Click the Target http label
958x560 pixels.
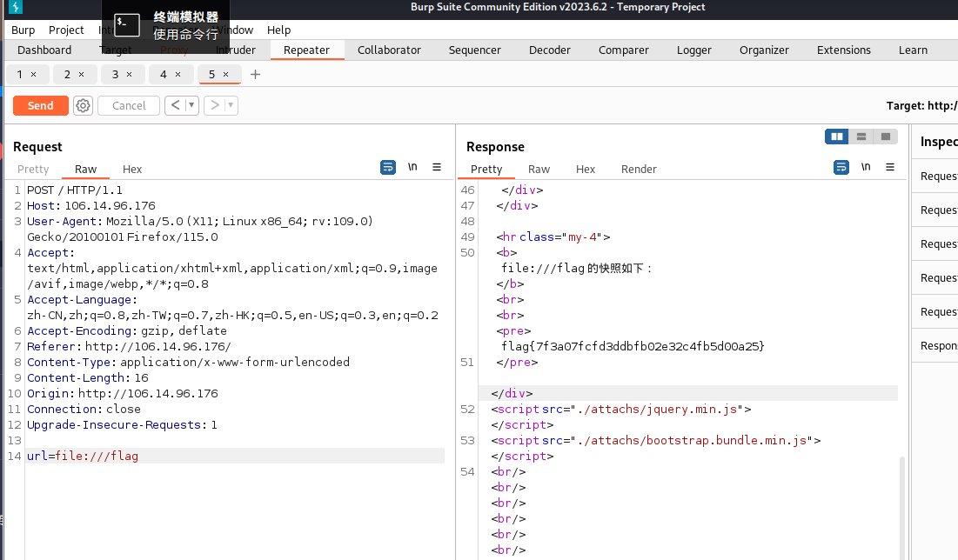pyautogui.click(x=922, y=105)
